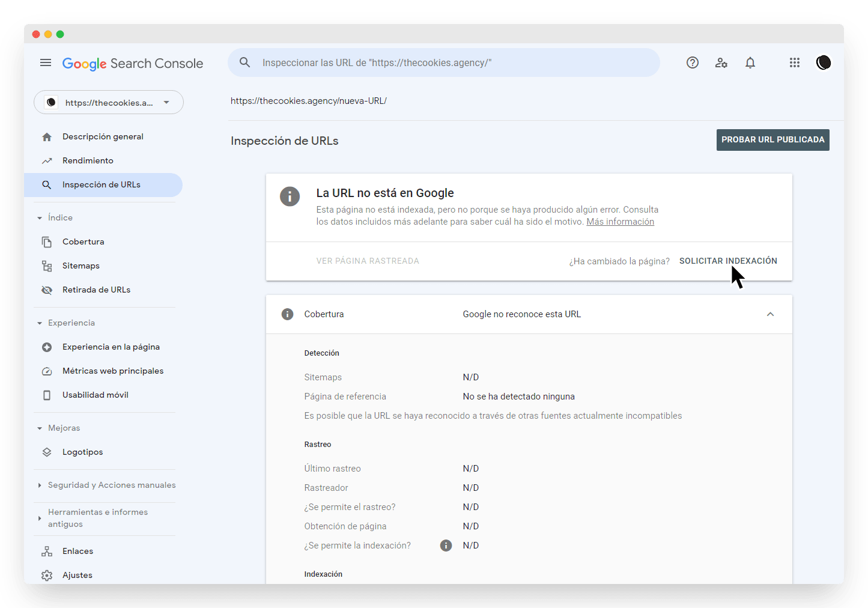Open Rendimiento report

click(x=103, y=161)
